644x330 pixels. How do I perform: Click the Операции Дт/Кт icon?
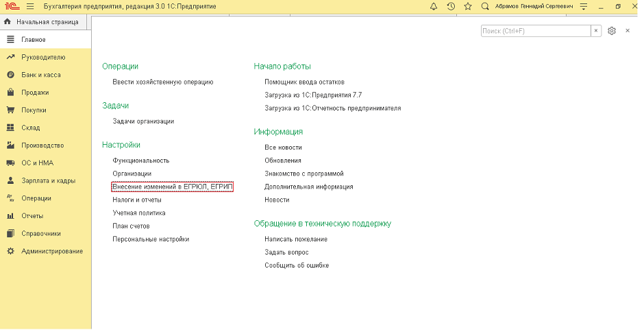[11, 198]
